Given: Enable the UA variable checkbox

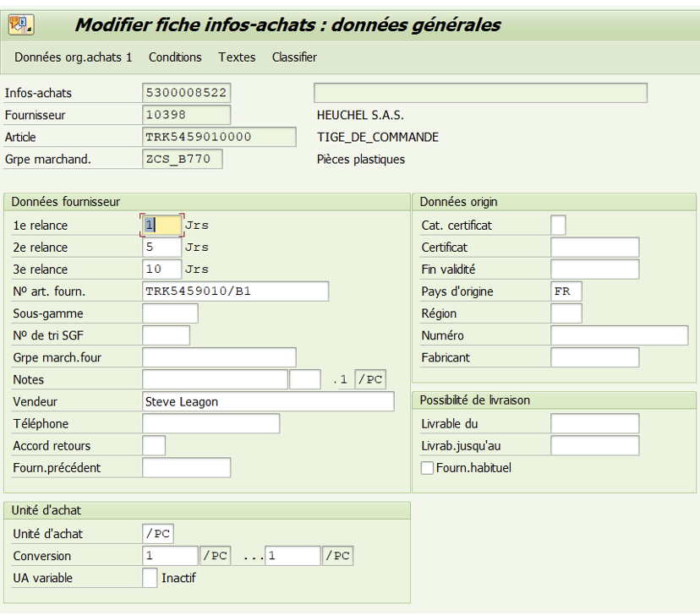Looking at the screenshot, I should (x=150, y=579).
